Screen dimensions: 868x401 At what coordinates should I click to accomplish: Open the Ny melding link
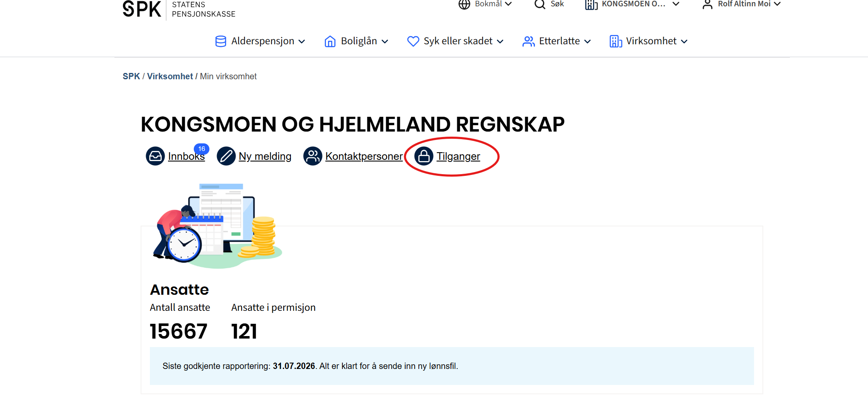[265, 156]
